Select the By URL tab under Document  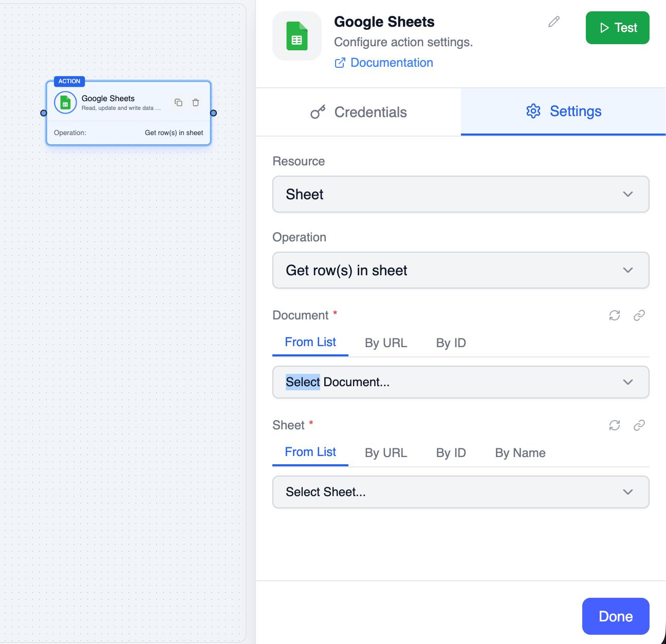pyautogui.click(x=386, y=343)
